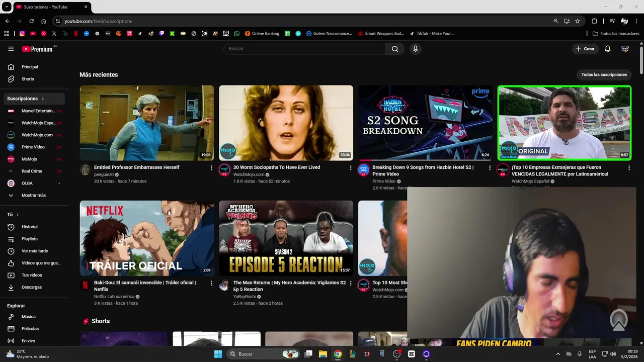
Task: Open the WhatsApp bookmark icon
Action: [x=236, y=34]
